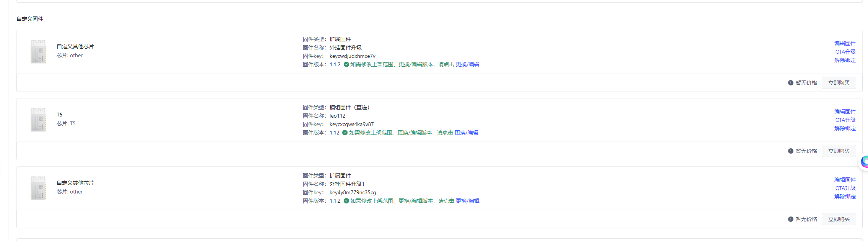Click firmware name 外挂固件升级1
The height and width of the screenshot is (241, 868).
347,184
